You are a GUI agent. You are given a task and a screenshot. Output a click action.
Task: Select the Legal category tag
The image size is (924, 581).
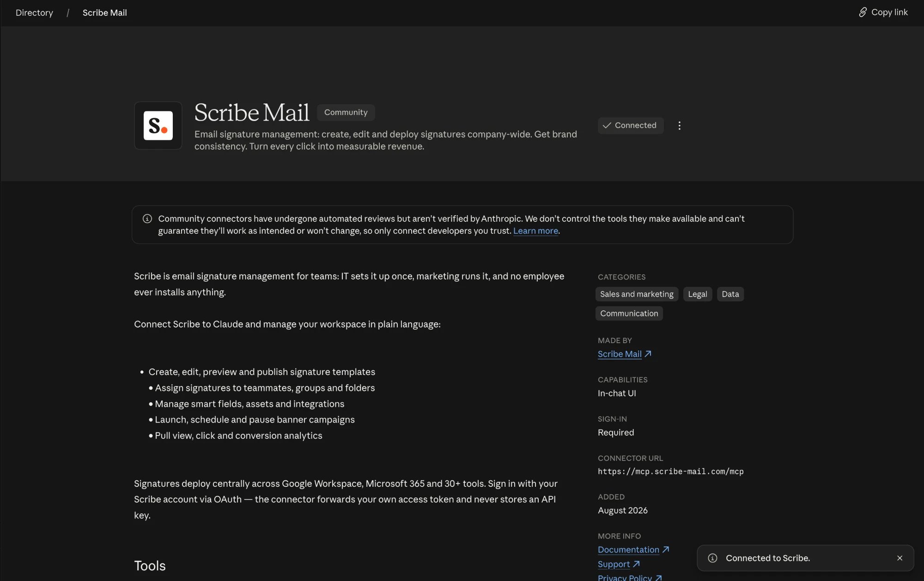click(x=697, y=294)
